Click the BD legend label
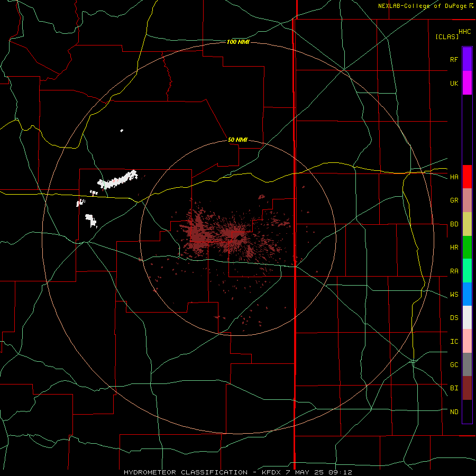 coord(454,224)
